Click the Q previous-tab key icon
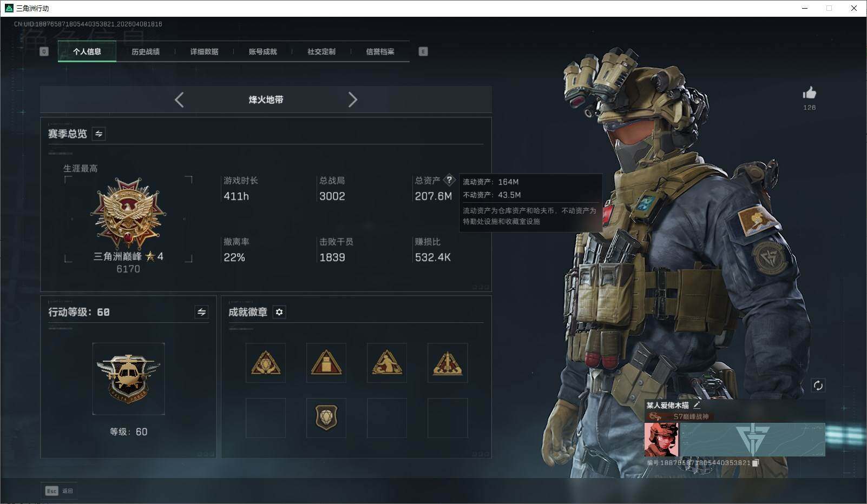 (44, 51)
